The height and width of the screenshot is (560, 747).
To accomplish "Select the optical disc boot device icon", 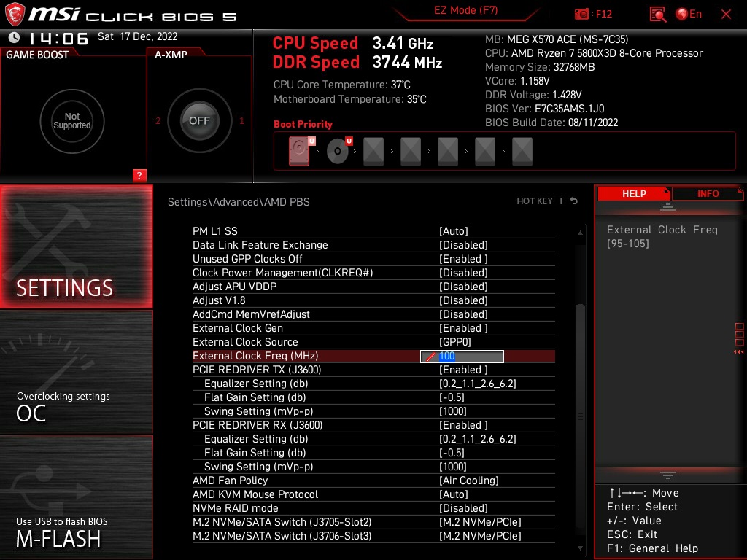I will click(x=337, y=151).
